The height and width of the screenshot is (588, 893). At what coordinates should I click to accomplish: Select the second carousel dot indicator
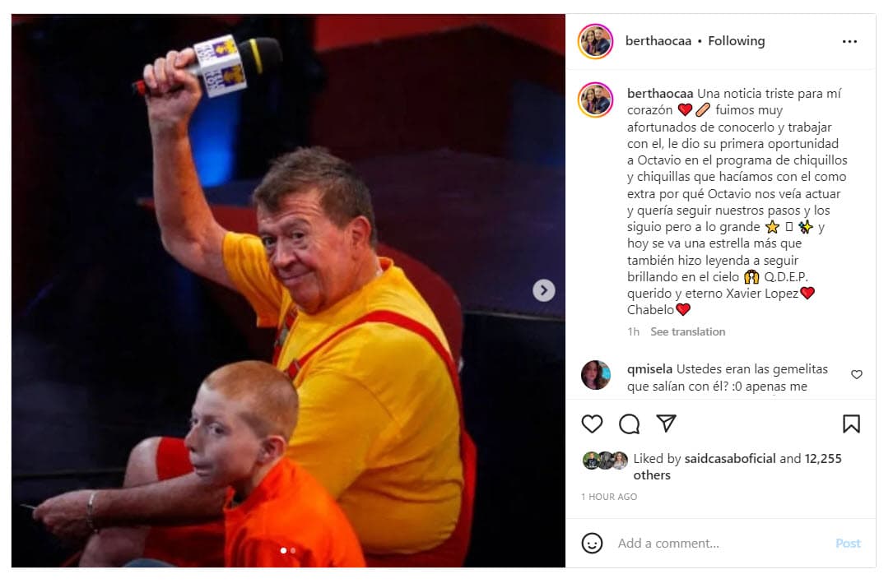[293, 550]
